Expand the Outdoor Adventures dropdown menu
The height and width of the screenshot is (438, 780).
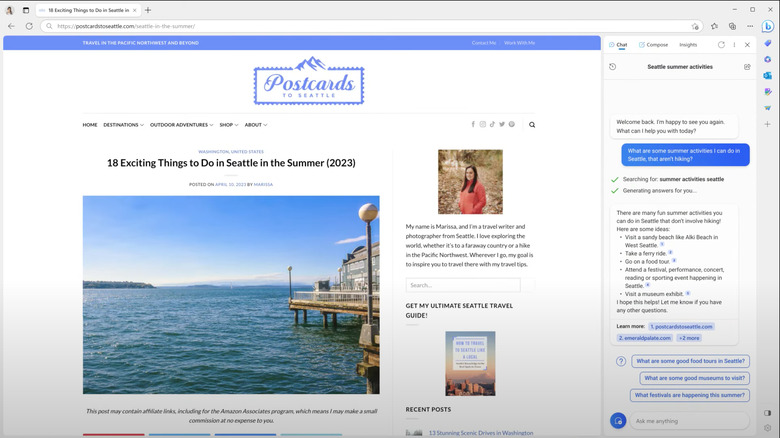(182, 125)
